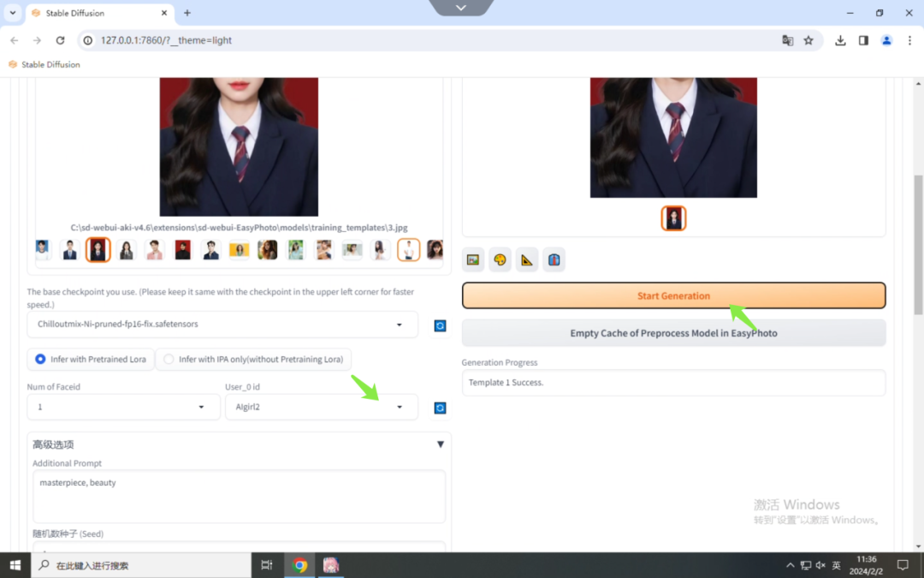Click the generated result gallery thumbnail
Screen dimensions: 924x578
pyautogui.click(x=673, y=218)
